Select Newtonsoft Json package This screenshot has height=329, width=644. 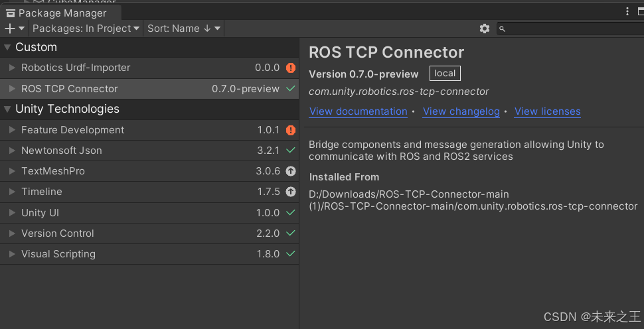coord(149,151)
